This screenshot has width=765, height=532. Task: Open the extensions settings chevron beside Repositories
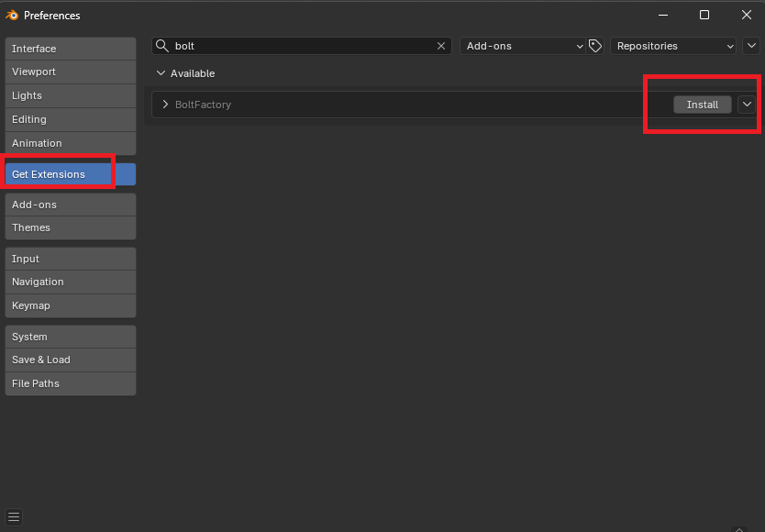751,46
